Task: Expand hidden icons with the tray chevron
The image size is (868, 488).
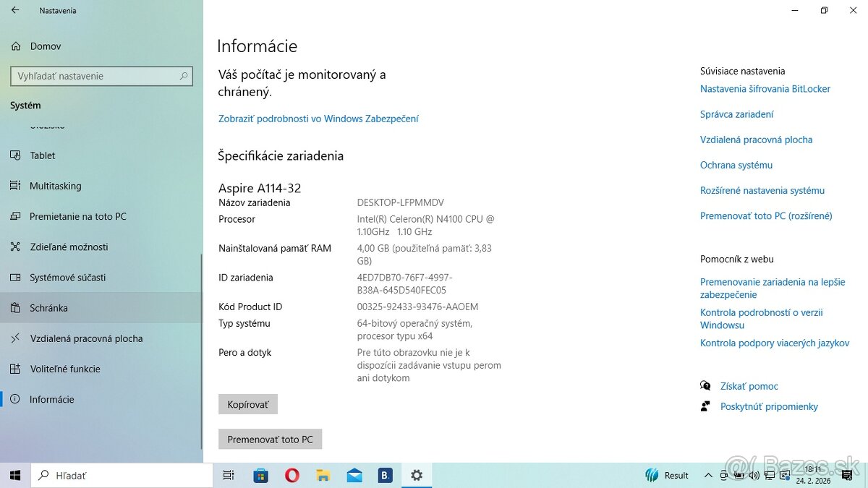Action: 709,475
